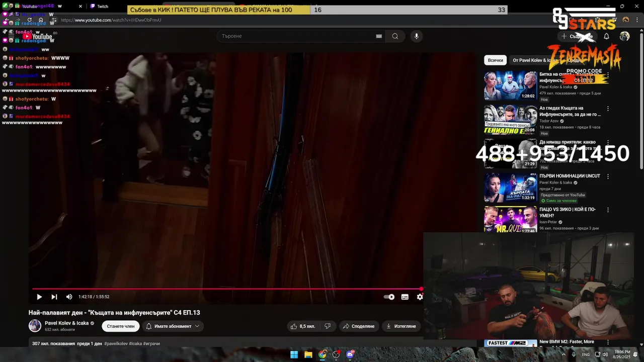Open Chrome from taskbar

point(323,354)
